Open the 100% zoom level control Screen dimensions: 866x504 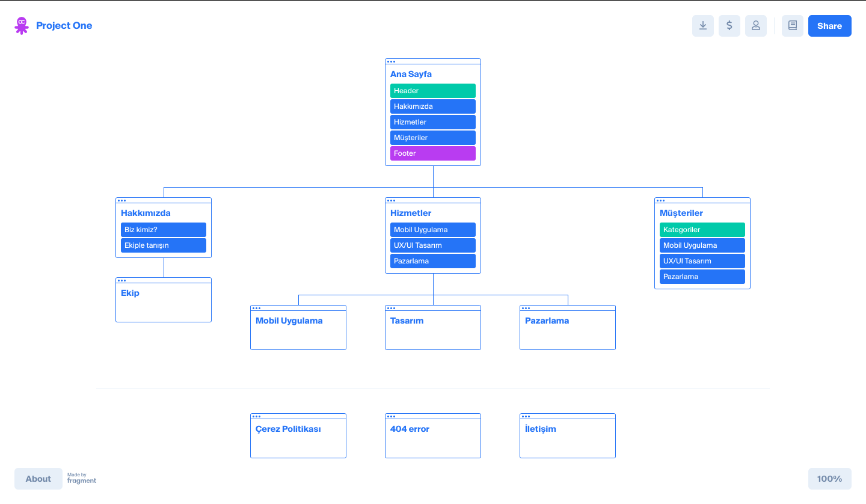829,479
